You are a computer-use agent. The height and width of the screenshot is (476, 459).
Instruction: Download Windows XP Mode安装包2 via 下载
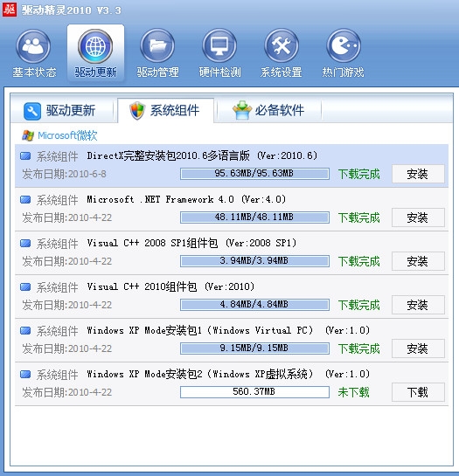418,392
